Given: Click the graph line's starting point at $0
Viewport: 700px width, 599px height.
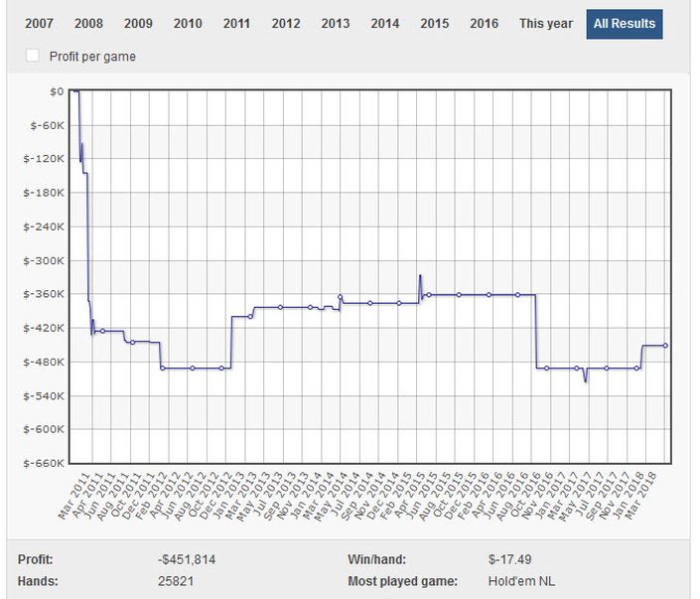Looking at the screenshot, I should coord(74,91).
